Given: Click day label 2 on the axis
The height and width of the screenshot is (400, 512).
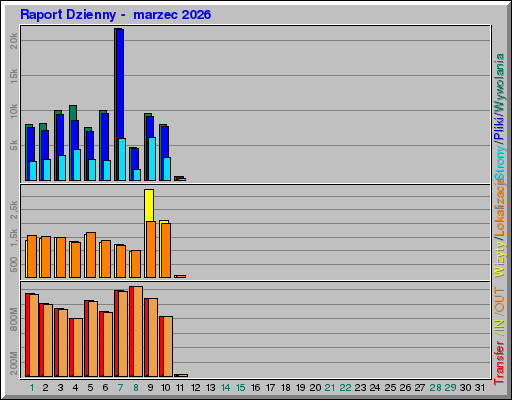Looking at the screenshot, I should point(46,388).
